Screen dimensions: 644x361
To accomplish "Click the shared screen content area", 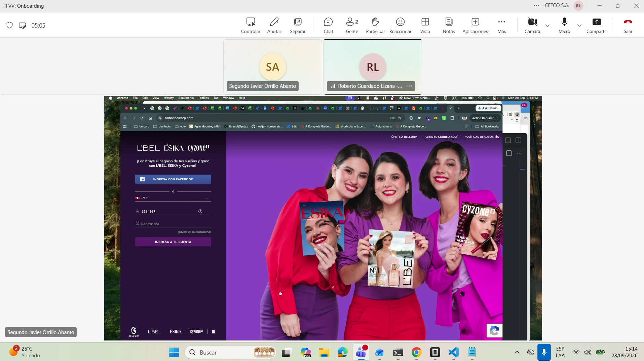I will click(323, 218).
